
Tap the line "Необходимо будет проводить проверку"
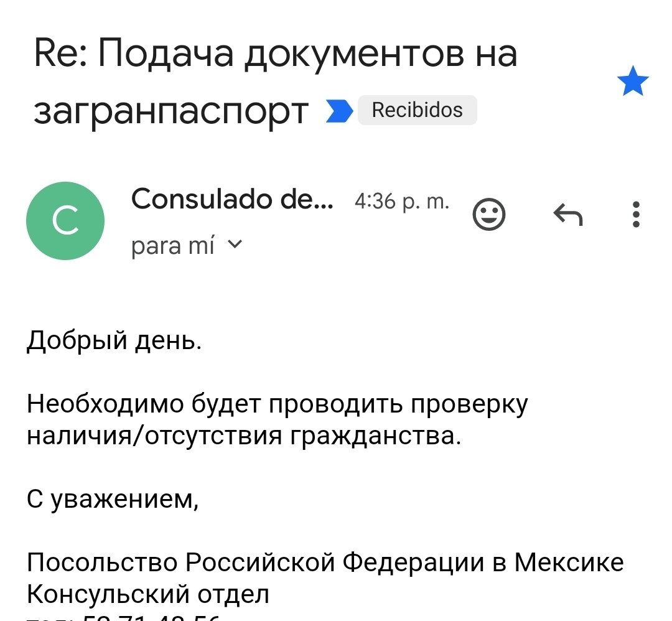click(277, 404)
